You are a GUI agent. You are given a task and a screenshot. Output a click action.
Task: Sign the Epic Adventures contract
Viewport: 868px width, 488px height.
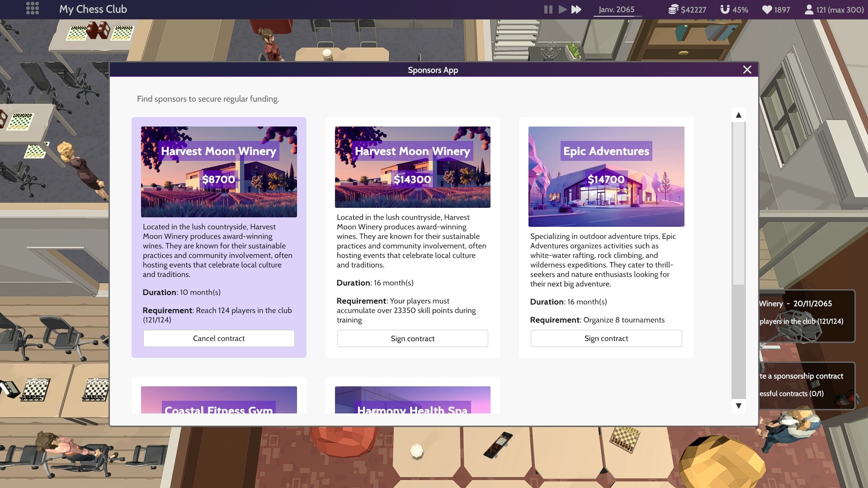[606, 338]
